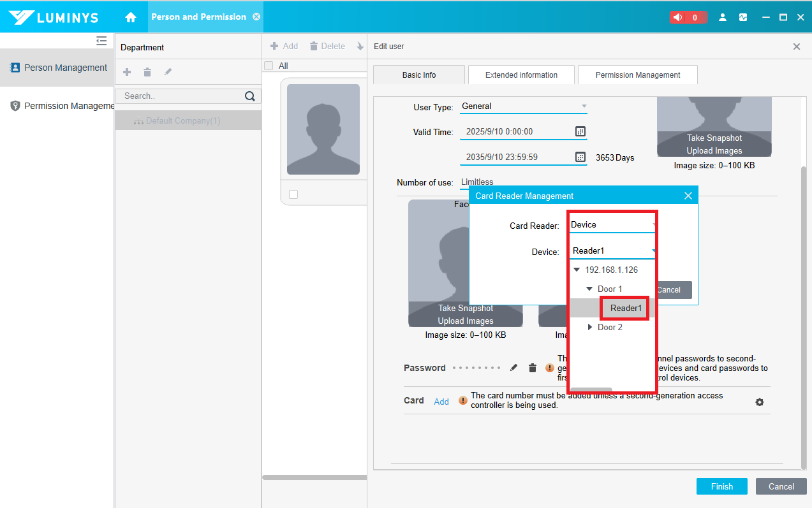Collapse the 192.168.1.126 device node
The height and width of the screenshot is (508, 812).
(577, 270)
